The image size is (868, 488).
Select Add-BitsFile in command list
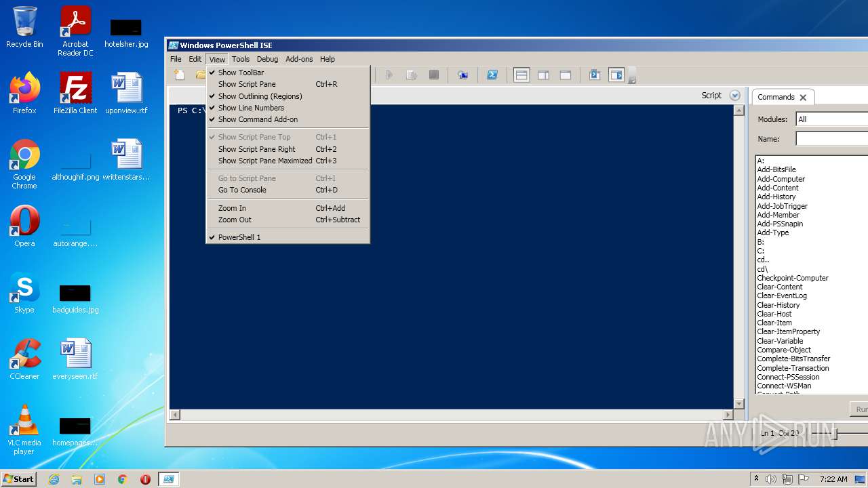pos(776,169)
